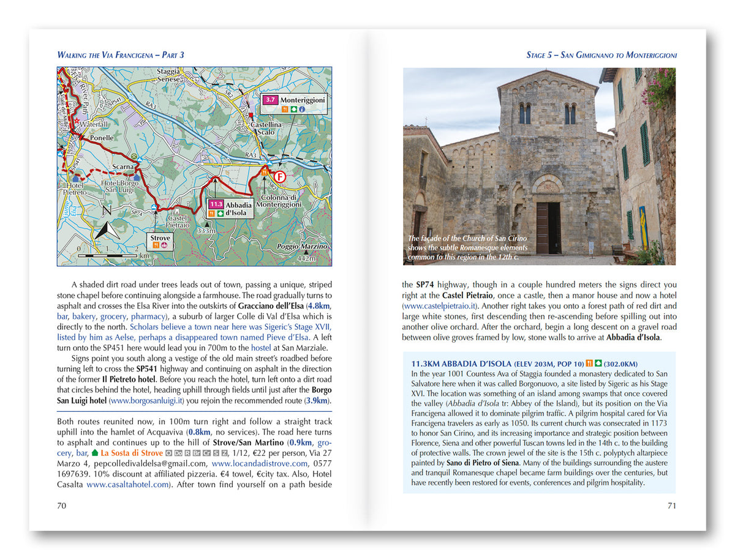
Task: Click the map scale bar in km
Action: [108, 256]
